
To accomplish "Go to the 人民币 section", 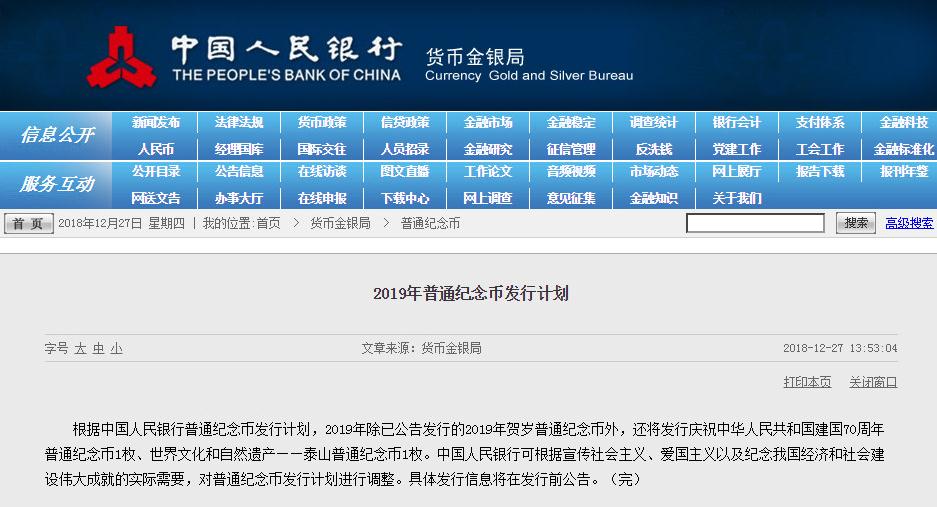I will (156, 149).
